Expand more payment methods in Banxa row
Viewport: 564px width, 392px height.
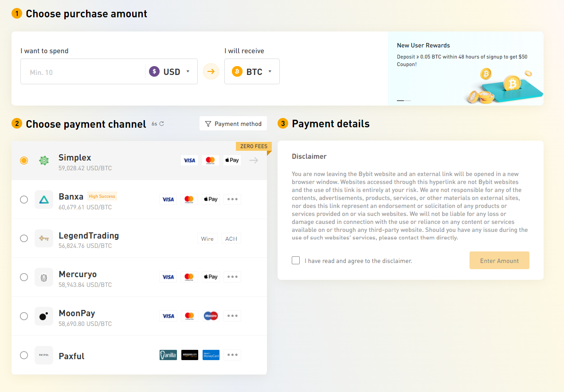pos(232,199)
